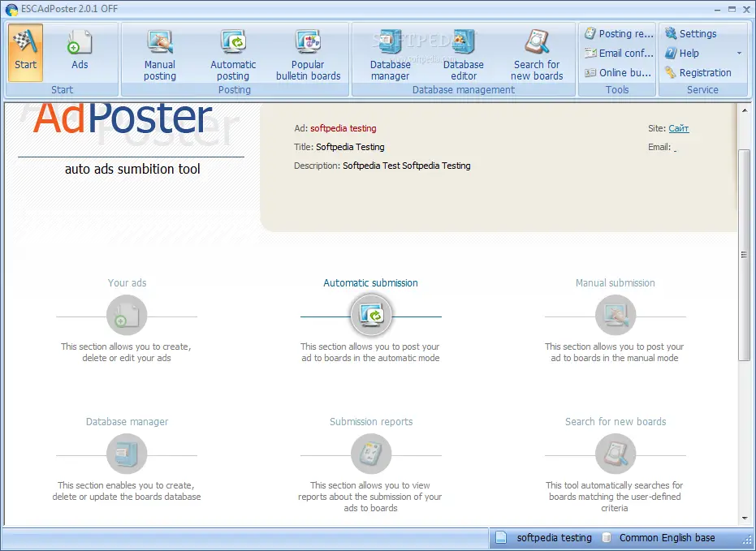Open Database manager in the ribbon
Screen dimensions: 756x551
tap(390, 55)
